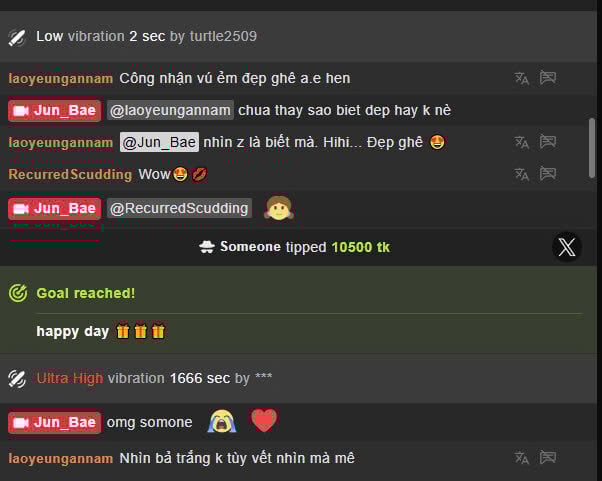Report RecurredScudding's Wow message

tap(548, 174)
